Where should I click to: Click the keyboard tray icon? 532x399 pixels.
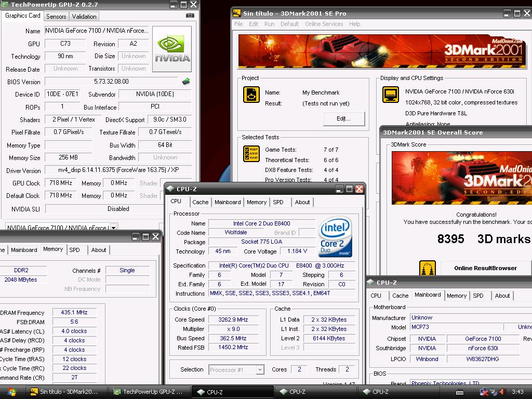[460, 392]
